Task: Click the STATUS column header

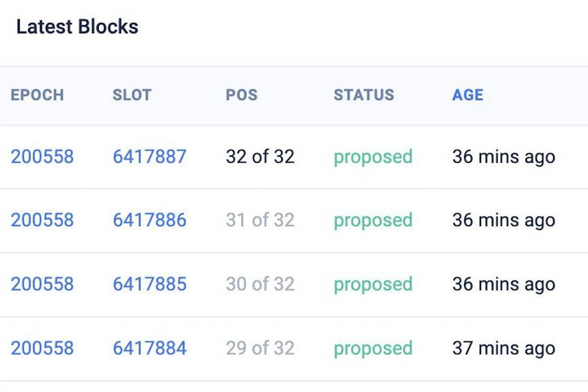Action: (364, 95)
